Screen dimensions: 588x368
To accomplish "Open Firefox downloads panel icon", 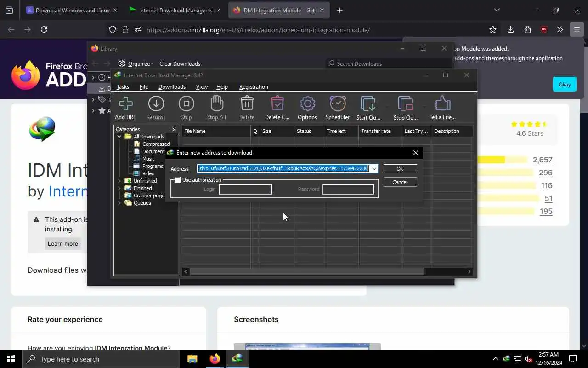I will click(x=510, y=29).
